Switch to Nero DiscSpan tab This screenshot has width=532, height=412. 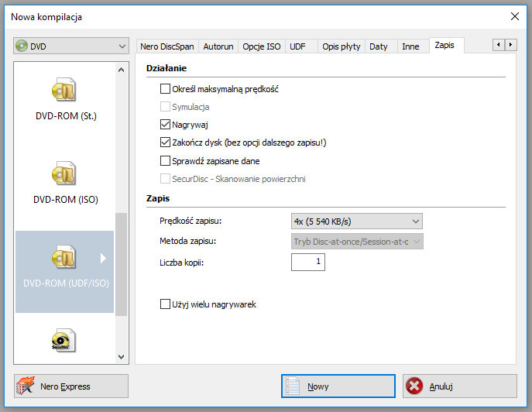[167, 46]
